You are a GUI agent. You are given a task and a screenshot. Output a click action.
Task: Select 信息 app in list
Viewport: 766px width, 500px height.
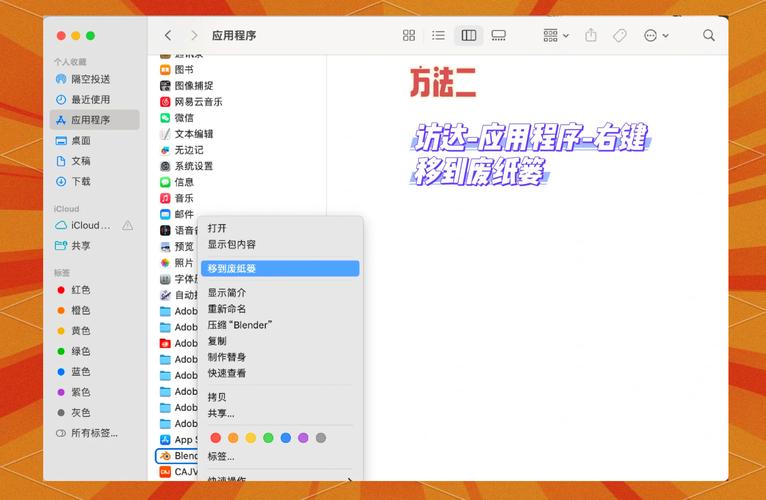177,182
